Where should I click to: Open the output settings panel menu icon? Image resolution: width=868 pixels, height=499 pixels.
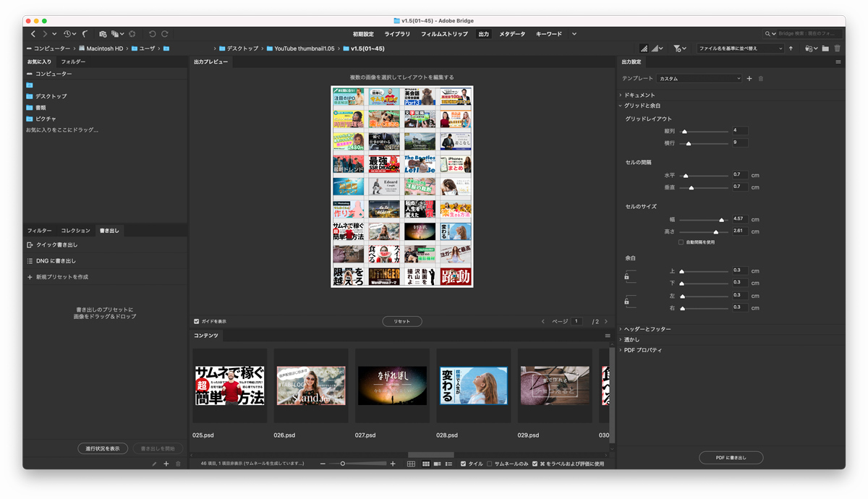coord(838,62)
